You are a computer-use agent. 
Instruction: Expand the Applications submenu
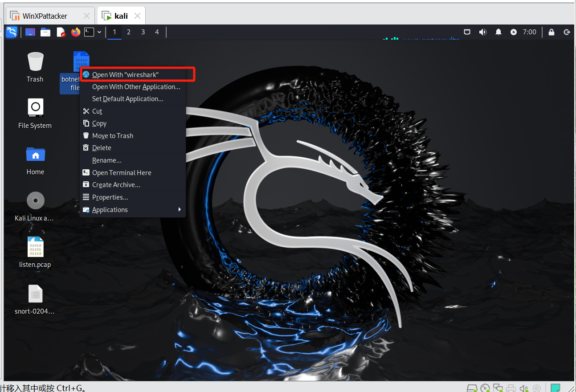(x=133, y=210)
